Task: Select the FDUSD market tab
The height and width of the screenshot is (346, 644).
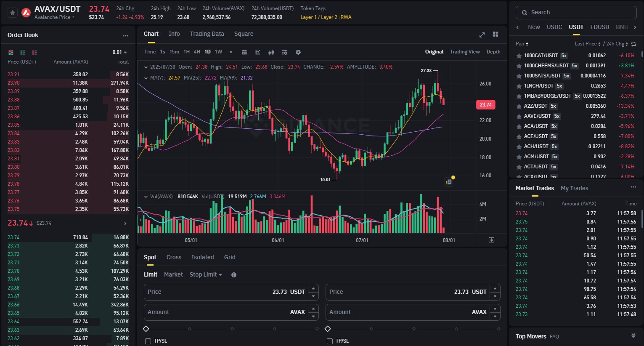Action: [x=600, y=27]
